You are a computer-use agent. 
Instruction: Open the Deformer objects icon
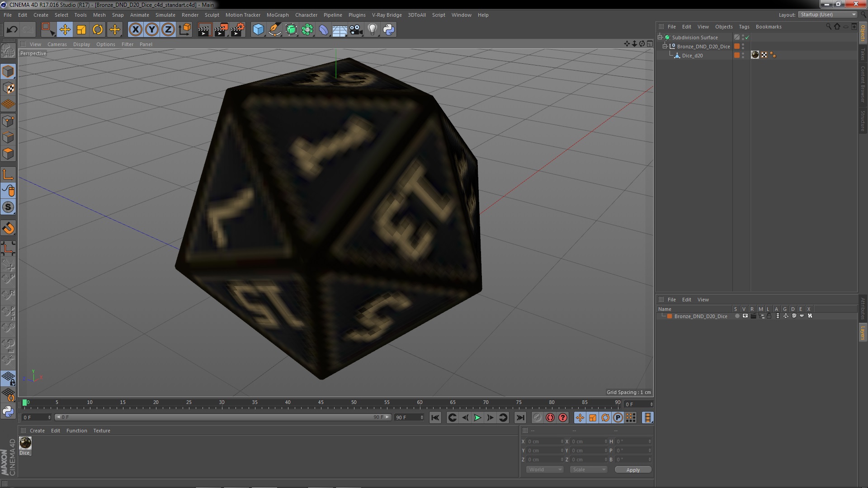point(324,30)
